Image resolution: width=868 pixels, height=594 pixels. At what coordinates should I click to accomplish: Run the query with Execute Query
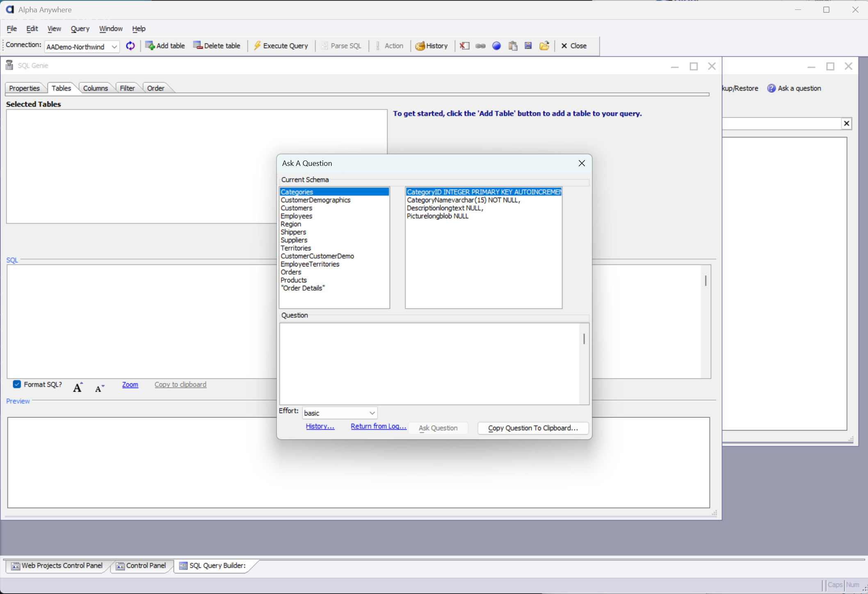pyautogui.click(x=281, y=46)
